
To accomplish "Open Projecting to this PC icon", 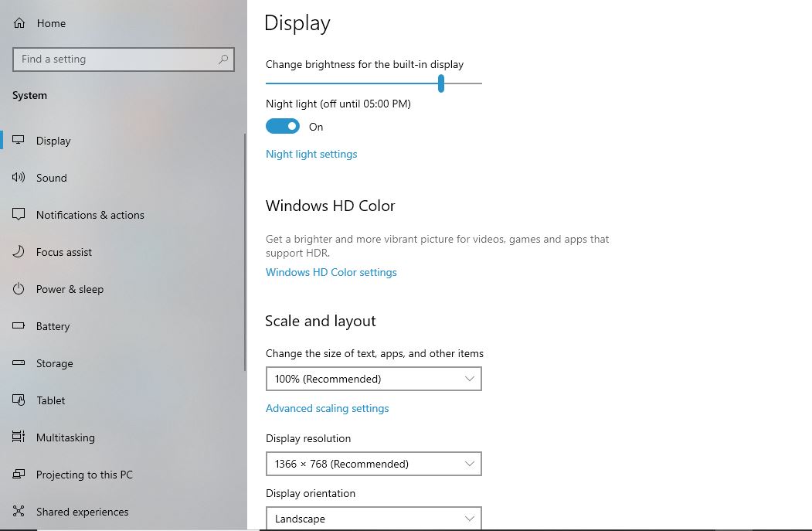I will pos(18,474).
